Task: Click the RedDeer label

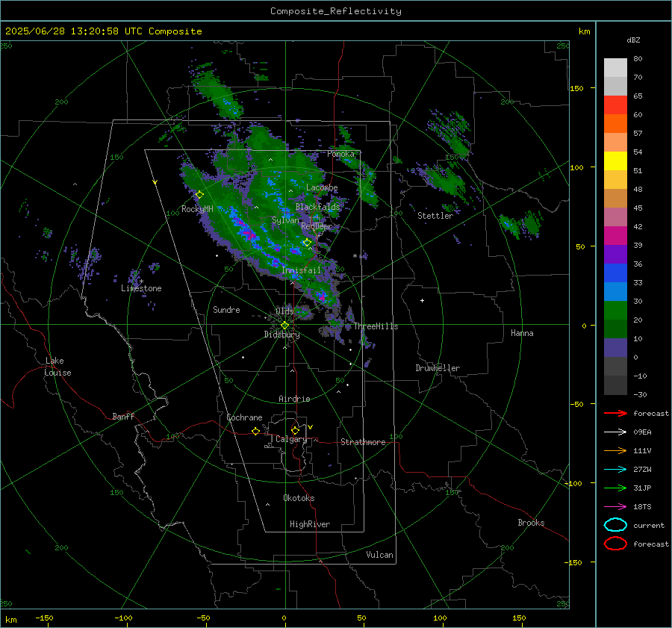Action: pos(317,226)
